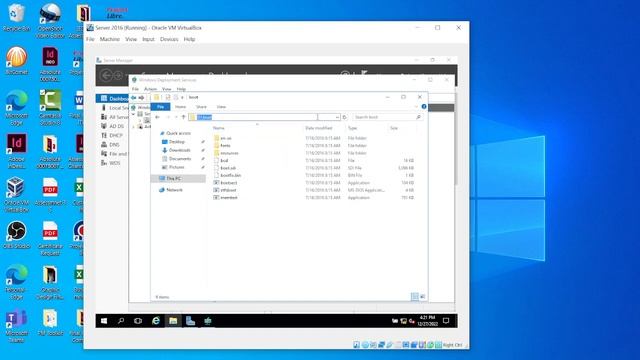Switch to details view layout button

point(415,297)
